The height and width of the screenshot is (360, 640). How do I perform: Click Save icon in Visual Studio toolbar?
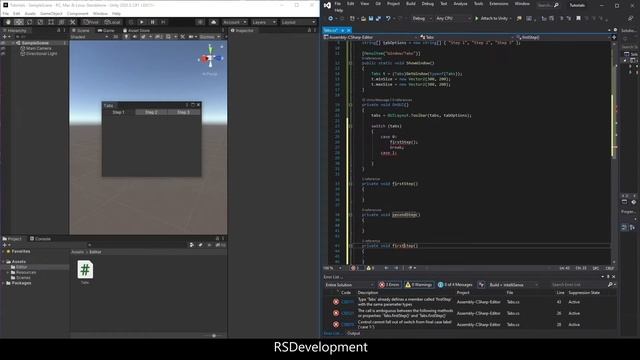[x=371, y=18]
